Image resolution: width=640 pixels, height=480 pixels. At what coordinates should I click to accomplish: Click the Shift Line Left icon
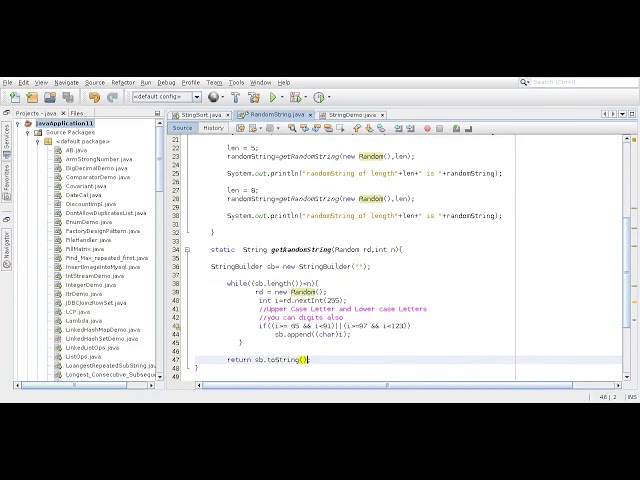tap(398, 129)
